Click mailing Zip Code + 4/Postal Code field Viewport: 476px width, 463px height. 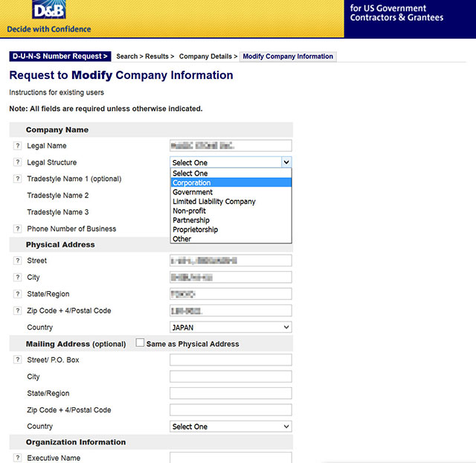click(x=231, y=410)
